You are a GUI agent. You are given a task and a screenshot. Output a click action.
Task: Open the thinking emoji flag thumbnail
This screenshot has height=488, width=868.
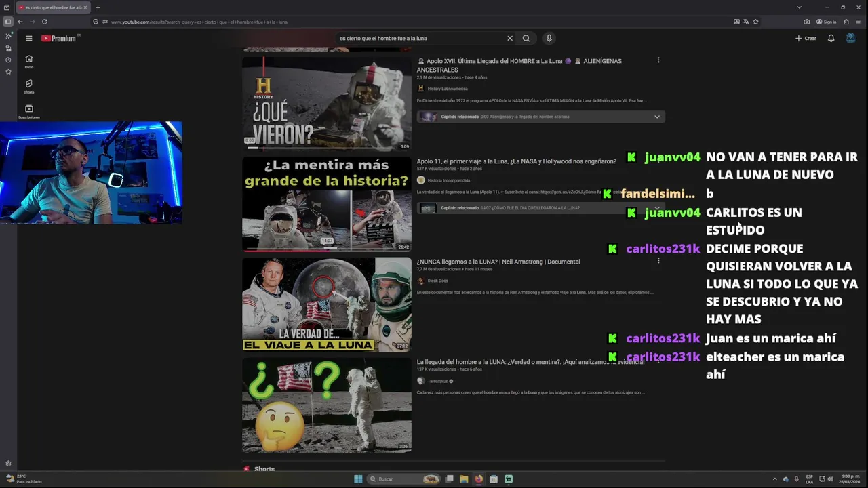327,405
